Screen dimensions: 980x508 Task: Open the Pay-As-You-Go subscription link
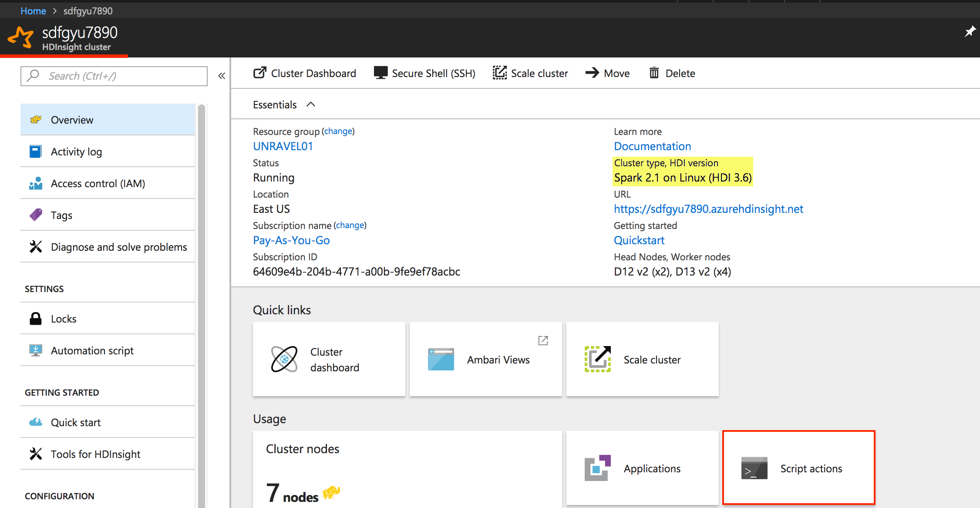(291, 240)
